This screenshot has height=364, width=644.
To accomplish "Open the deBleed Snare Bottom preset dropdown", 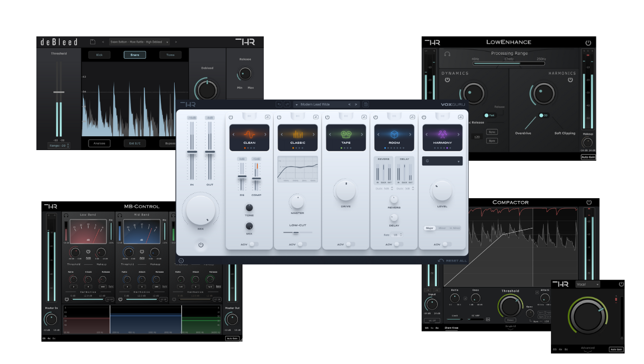I will point(139,42).
